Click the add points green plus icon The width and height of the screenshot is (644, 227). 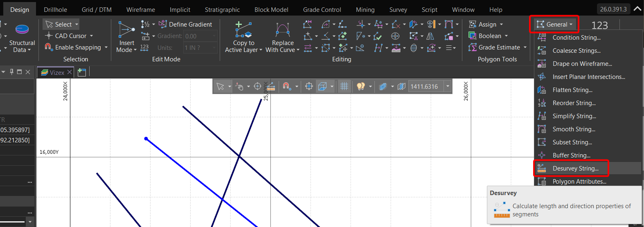coord(343,36)
